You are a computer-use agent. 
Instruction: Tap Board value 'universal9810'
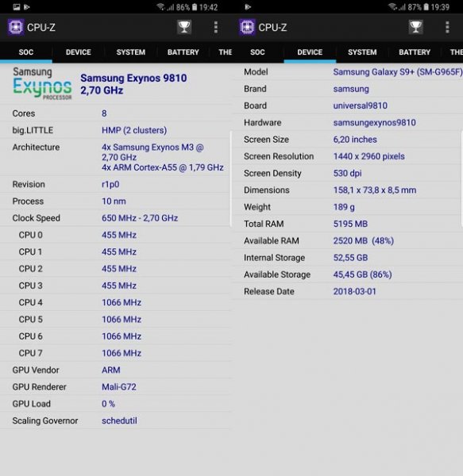pos(361,106)
